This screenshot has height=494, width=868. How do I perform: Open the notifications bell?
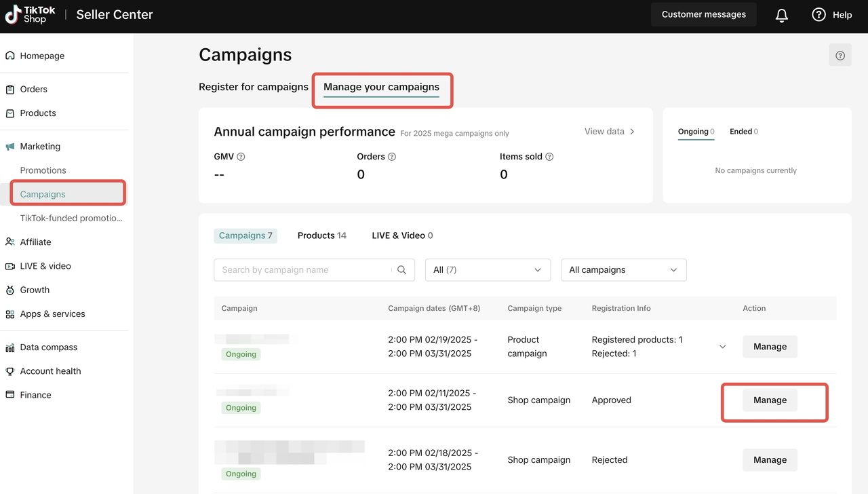(x=782, y=15)
